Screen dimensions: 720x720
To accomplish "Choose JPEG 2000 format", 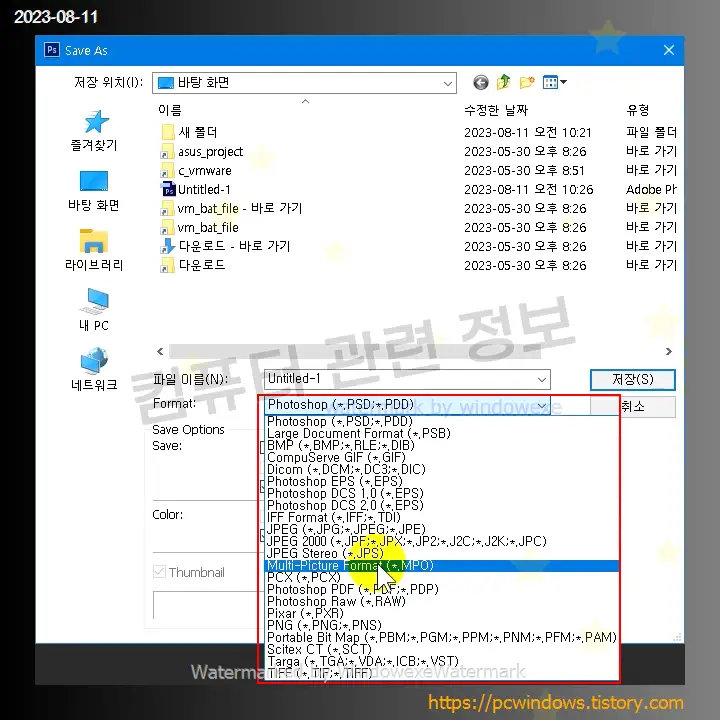I will [x=442, y=541].
